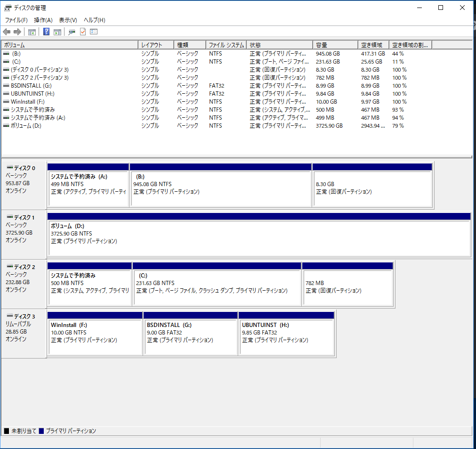Screen dimensions: 476x449
Task: Click the ディスクの管理 title bar app icon
Action: click(8, 8)
